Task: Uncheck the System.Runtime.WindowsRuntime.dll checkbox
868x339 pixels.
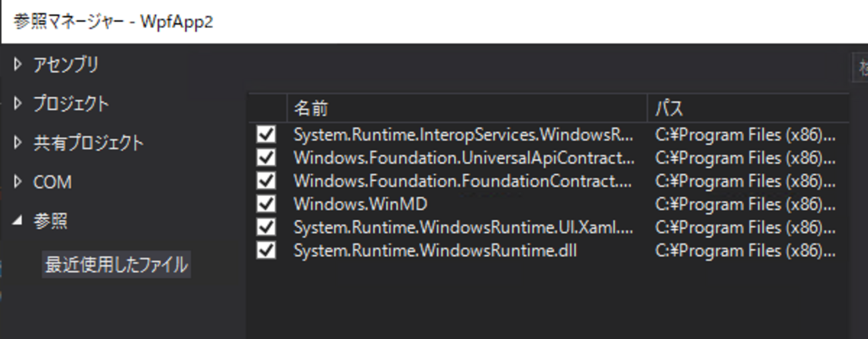Action: [x=266, y=251]
